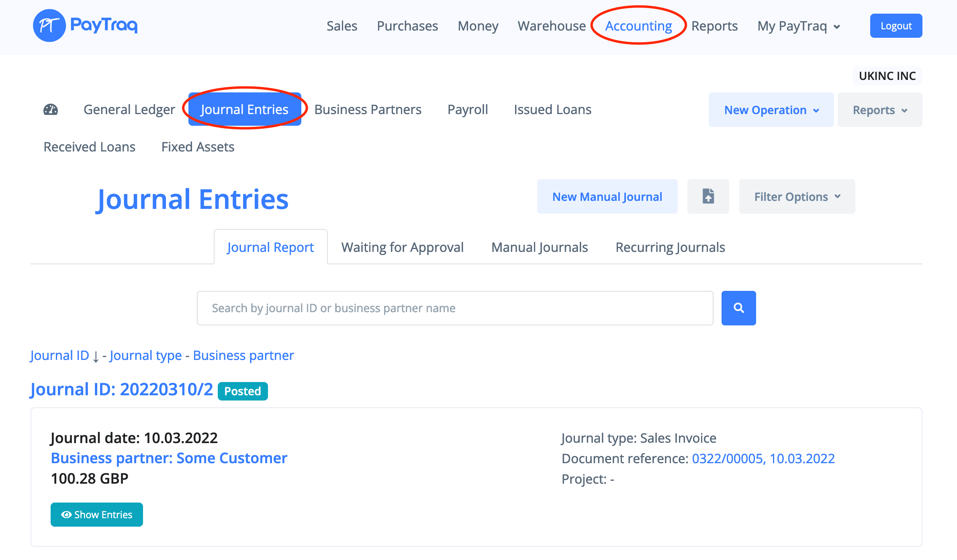Select the Recurring Journals tab
The height and width of the screenshot is (560, 957).
670,247
